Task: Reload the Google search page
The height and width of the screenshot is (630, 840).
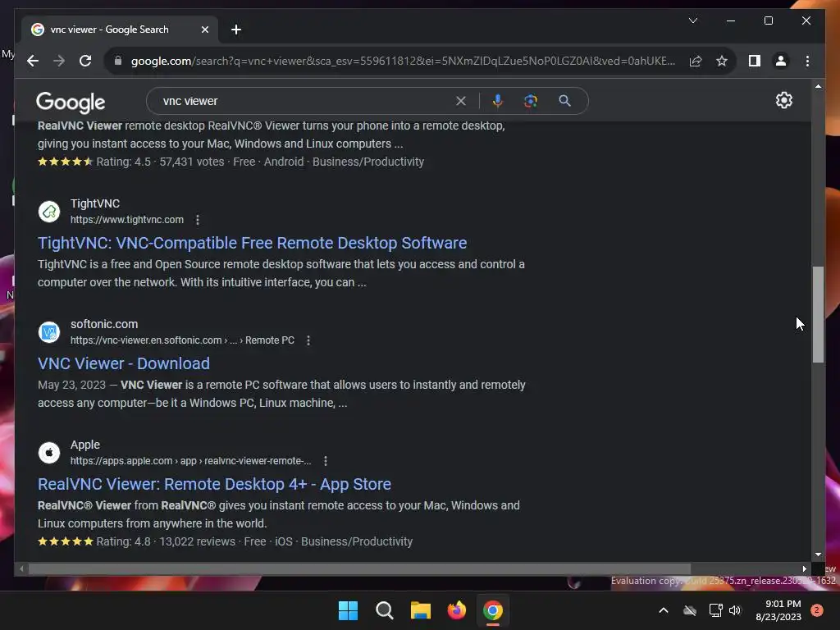Action: click(x=85, y=61)
